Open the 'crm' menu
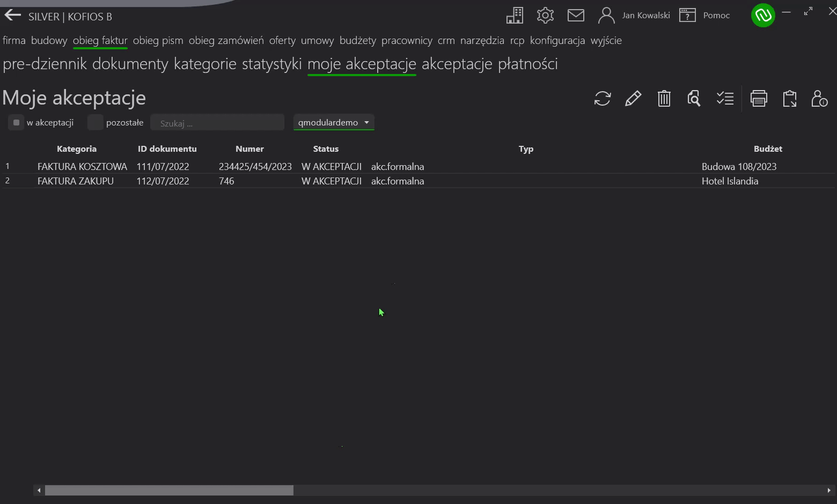Image resolution: width=837 pixels, height=504 pixels. [x=446, y=40]
